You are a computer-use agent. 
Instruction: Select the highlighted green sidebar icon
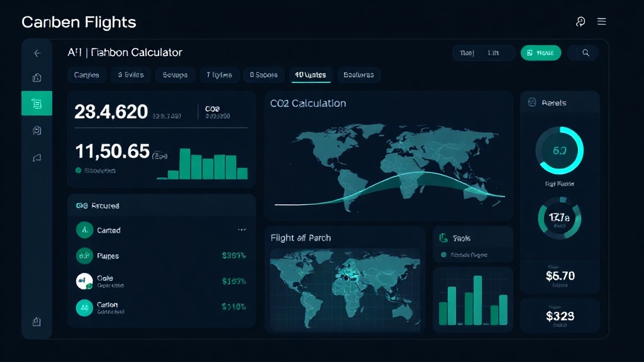(37, 104)
